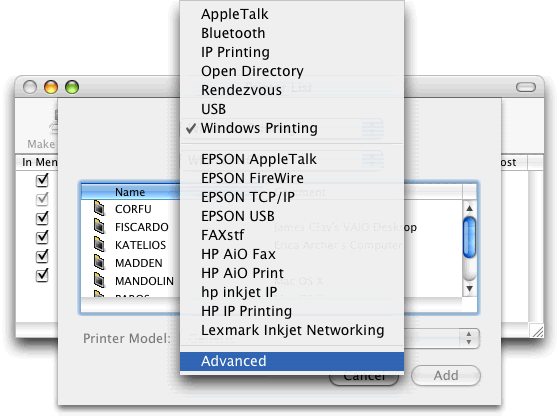The height and width of the screenshot is (416, 559).
Task: Click the server list scroll down arrow
Action: click(x=470, y=289)
